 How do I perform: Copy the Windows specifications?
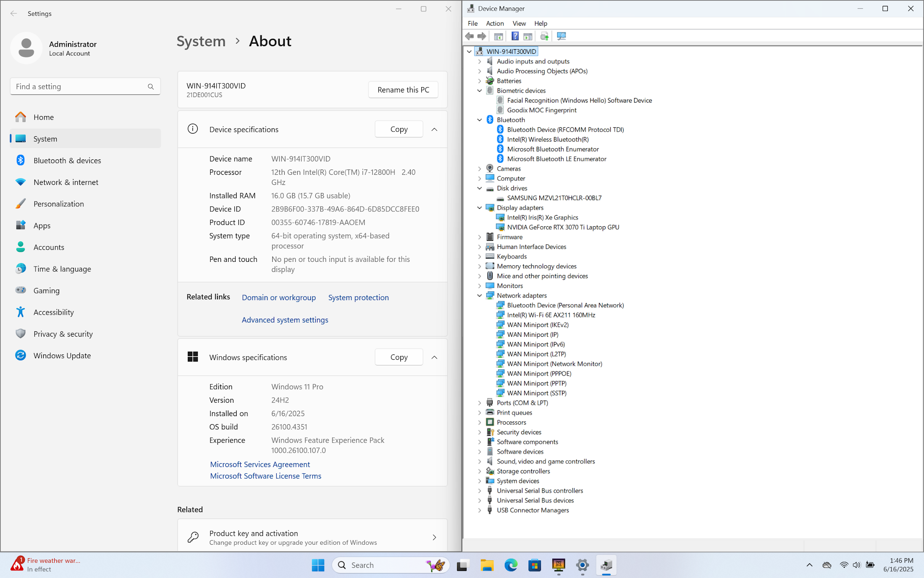(x=399, y=357)
